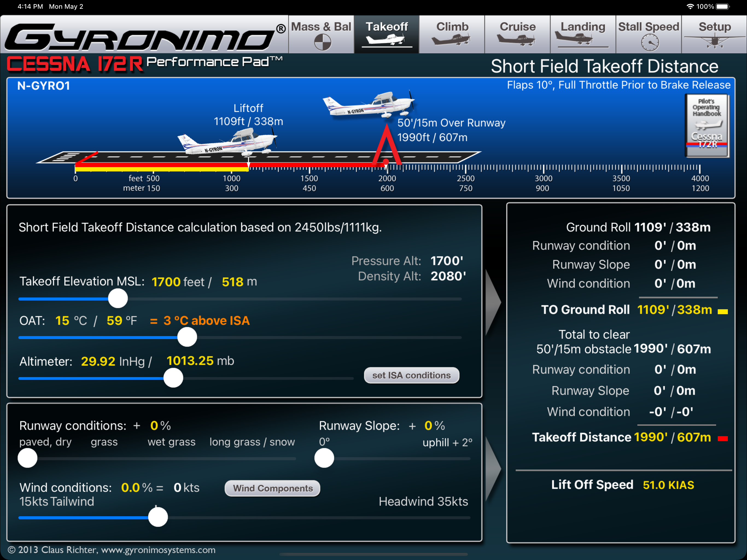The height and width of the screenshot is (560, 747).
Task: Tap the airborne airplane over the runway
Action: click(x=369, y=104)
